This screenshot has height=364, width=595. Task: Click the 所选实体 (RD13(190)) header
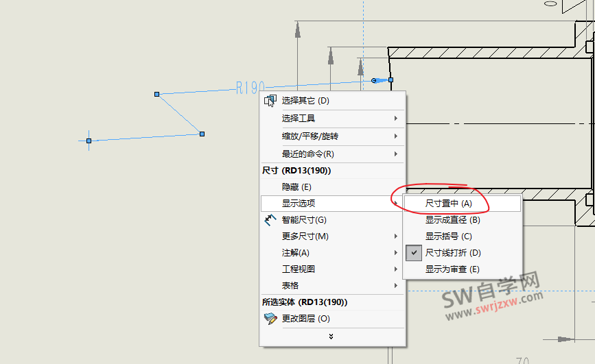tap(305, 302)
